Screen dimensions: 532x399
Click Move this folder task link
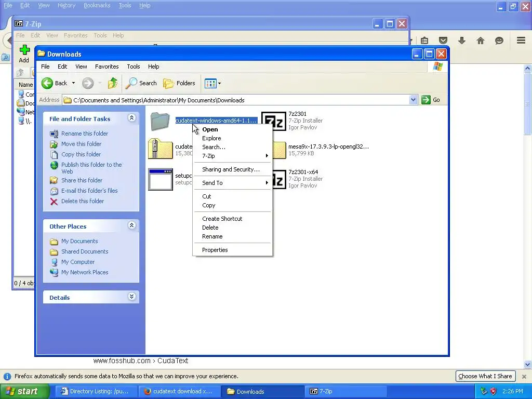pyautogui.click(x=82, y=144)
